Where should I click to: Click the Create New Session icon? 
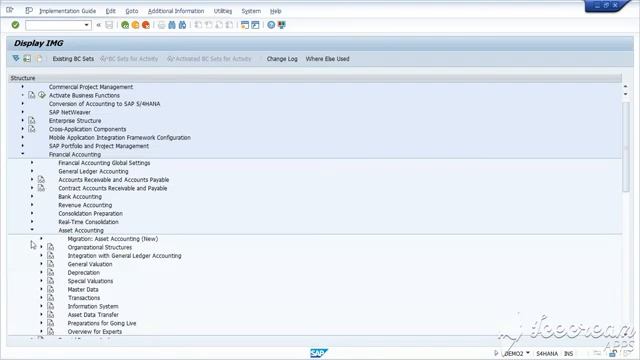point(245,25)
